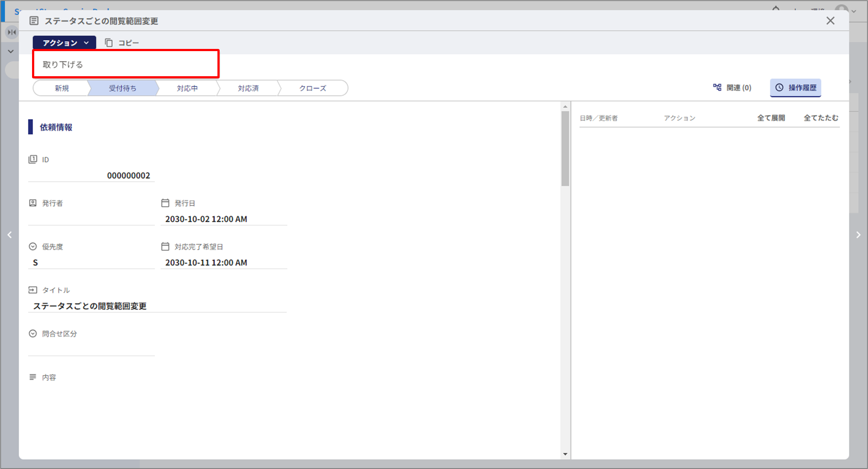Click the vertical scrollbar thumb of form
Image resolution: width=868 pixels, height=469 pixels.
tap(565, 148)
